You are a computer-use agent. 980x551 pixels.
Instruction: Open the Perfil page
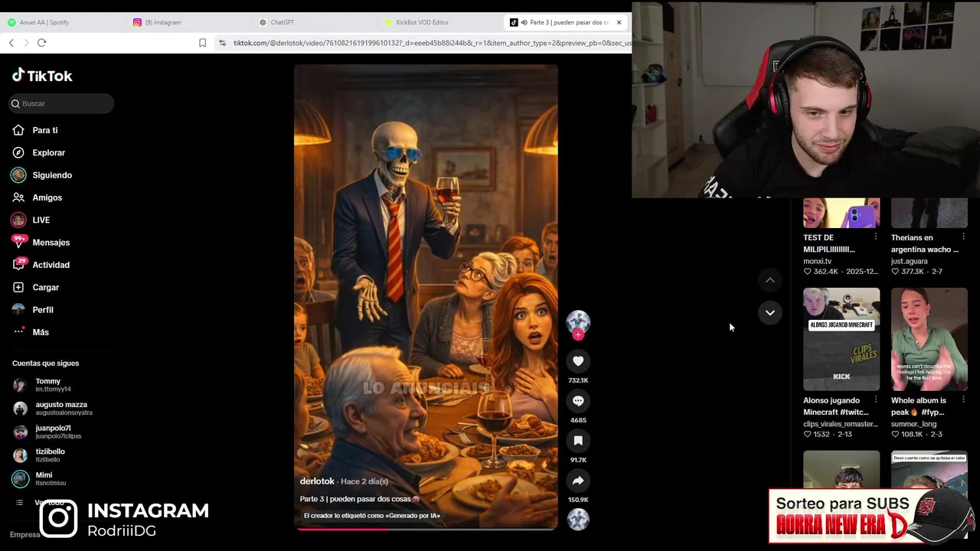[x=43, y=310]
